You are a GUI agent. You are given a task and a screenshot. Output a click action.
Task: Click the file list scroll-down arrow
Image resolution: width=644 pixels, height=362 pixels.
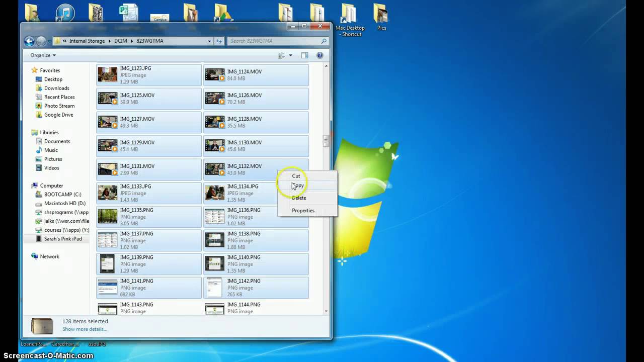coord(326,311)
